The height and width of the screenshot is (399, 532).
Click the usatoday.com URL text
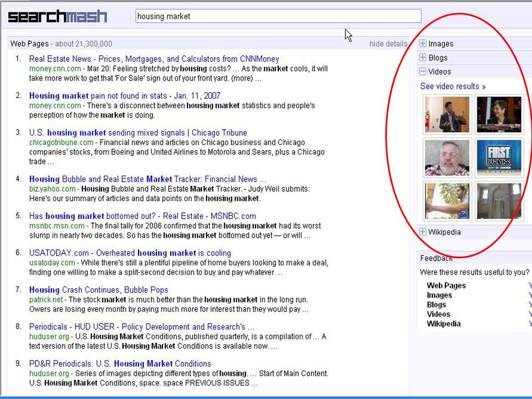pos(52,263)
